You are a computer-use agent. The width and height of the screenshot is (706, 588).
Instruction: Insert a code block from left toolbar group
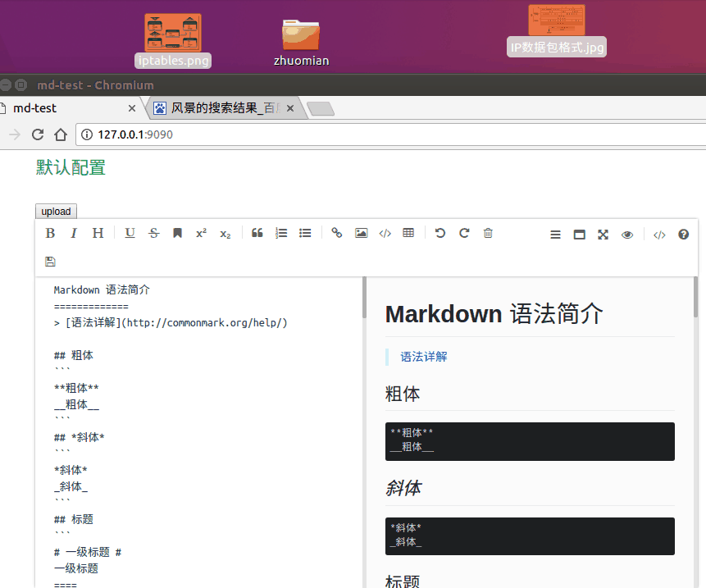[x=385, y=233]
